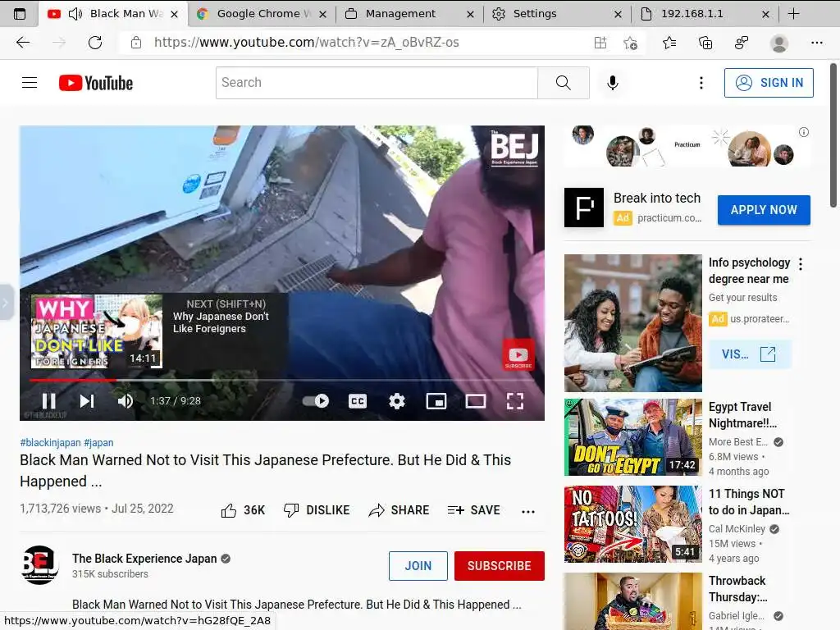Switch to Management tab
The width and height of the screenshot is (840, 630).
pyautogui.click(x=409, y=14)
